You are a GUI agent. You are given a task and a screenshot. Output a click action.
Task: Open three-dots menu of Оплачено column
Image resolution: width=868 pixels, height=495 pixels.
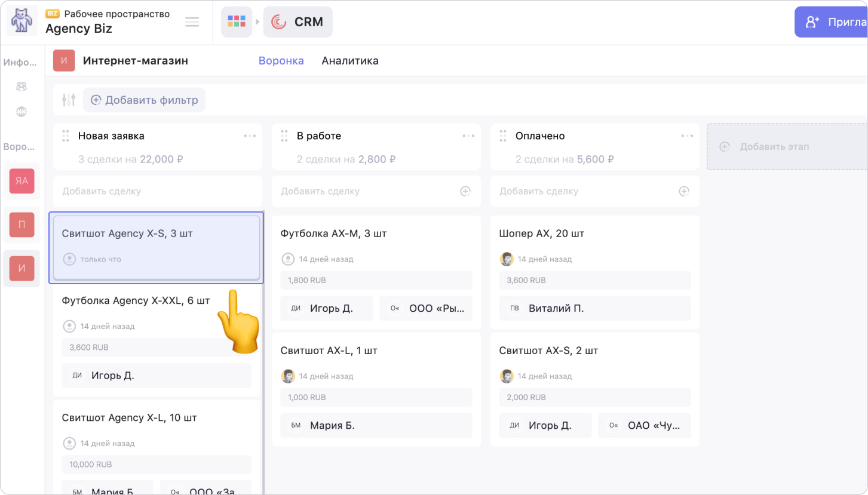click(687, 136)
